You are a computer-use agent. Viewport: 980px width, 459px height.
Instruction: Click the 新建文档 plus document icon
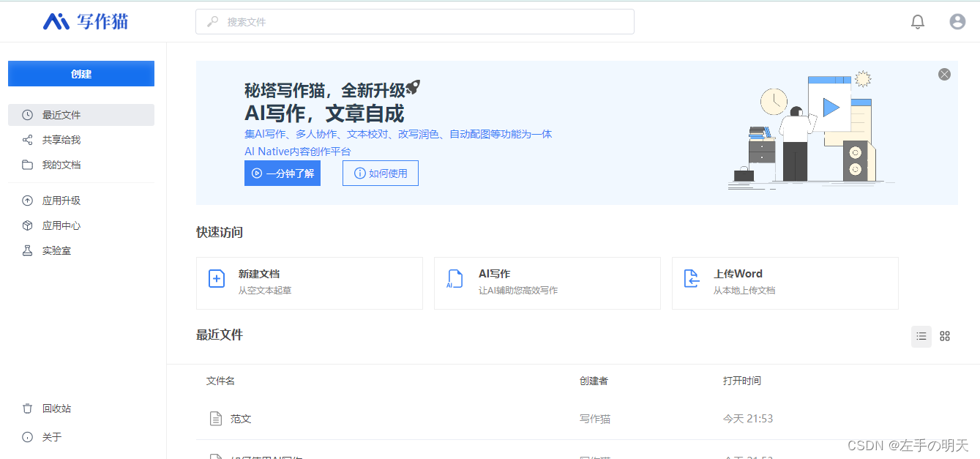217,278
